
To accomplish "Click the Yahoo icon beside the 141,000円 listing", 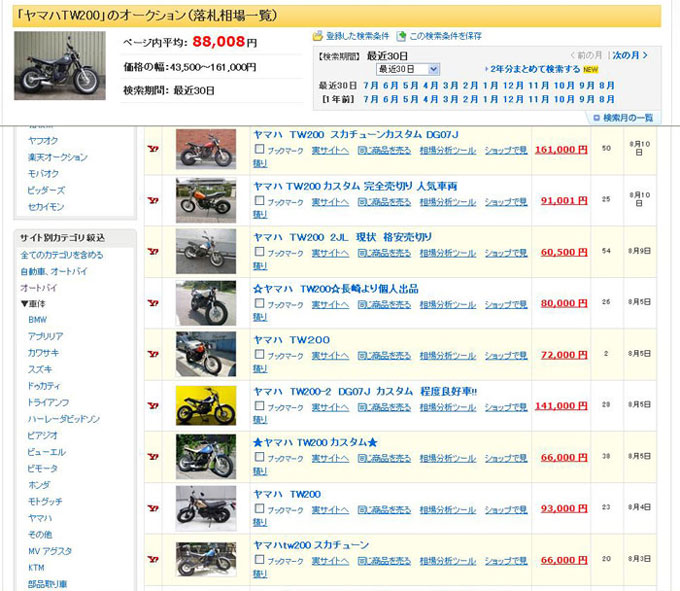I will [153, 405].
